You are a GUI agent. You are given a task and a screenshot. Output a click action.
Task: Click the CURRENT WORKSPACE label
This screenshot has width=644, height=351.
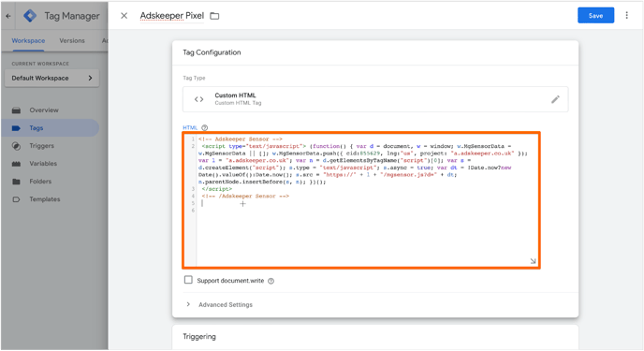point(40,64)
